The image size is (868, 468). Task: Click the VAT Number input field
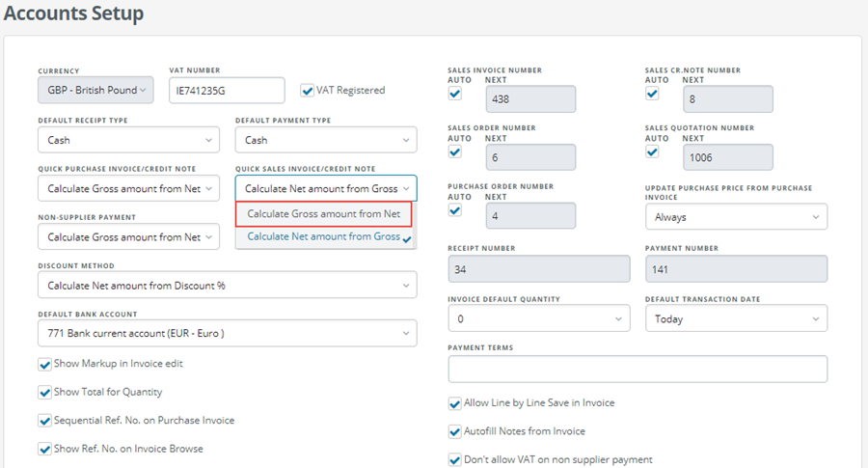tap(227, 91)
